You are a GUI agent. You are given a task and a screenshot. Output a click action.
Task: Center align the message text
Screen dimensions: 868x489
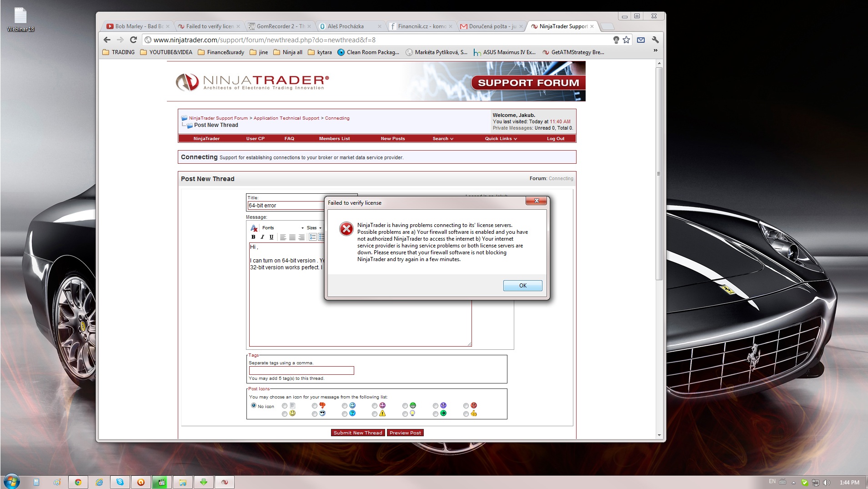[x=292, y=237]
